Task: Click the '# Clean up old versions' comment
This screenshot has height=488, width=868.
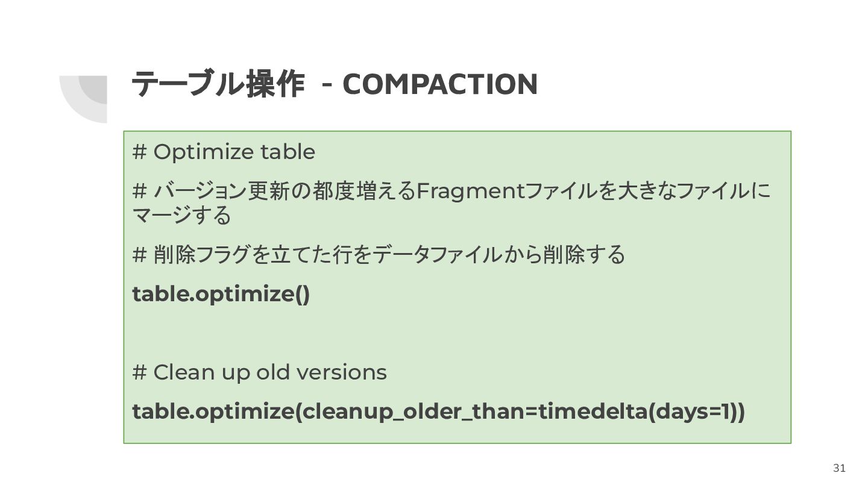Action: point(259,372)
